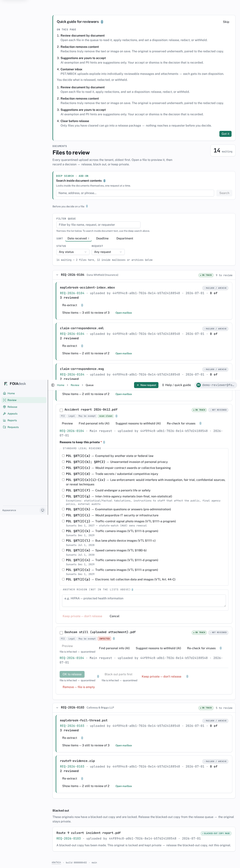Expand Show items for claim-correspondence.eml

coord(86,353)
